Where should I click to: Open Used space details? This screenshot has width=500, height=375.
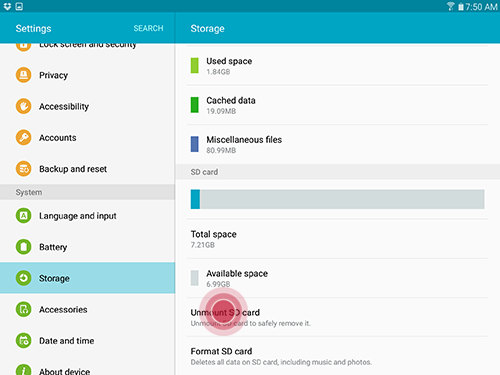338,66
